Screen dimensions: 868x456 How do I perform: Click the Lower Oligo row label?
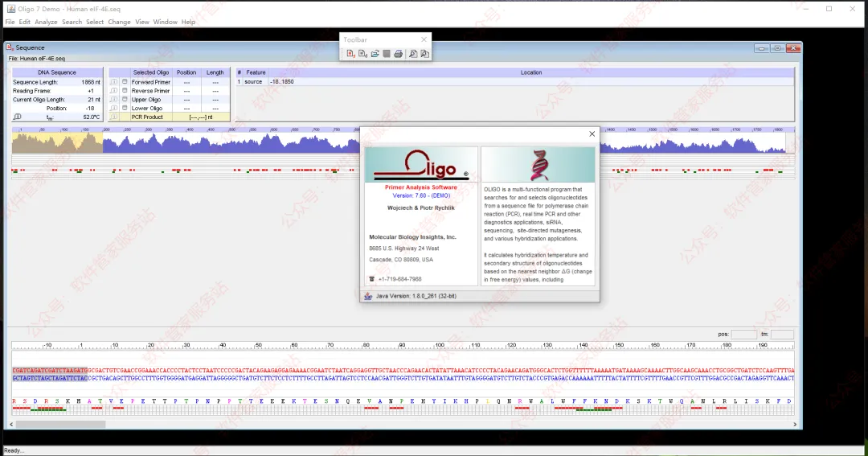(x=147, y=109)
